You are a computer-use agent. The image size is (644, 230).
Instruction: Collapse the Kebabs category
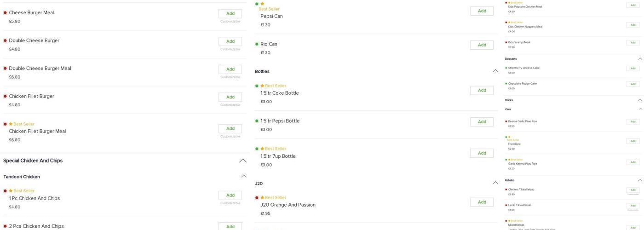640,180
